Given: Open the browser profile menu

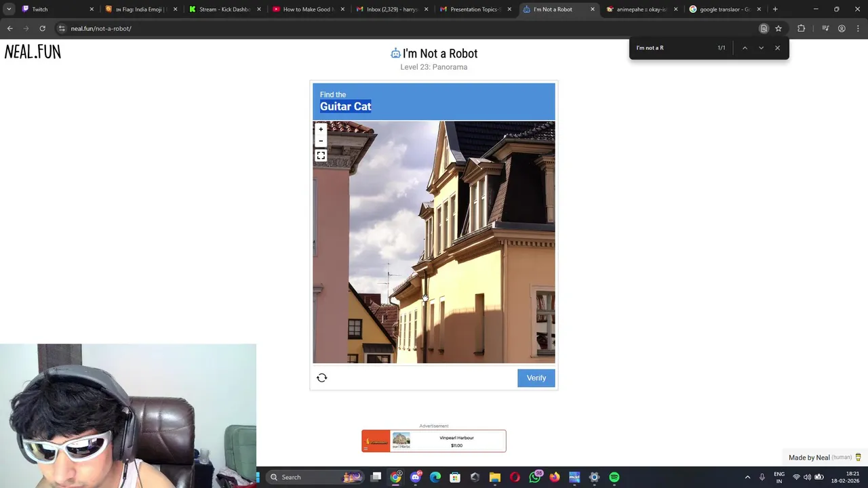Looking at the screenshot, I should (842, 28).
